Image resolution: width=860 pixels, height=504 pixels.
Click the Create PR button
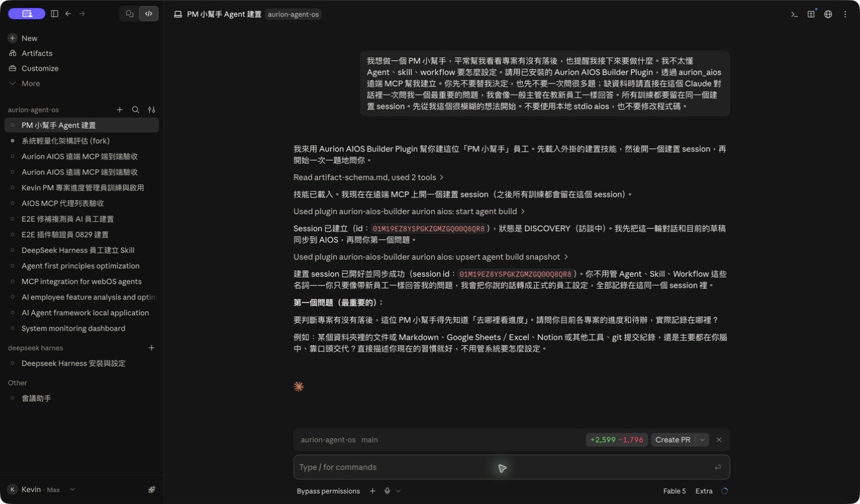673,440
